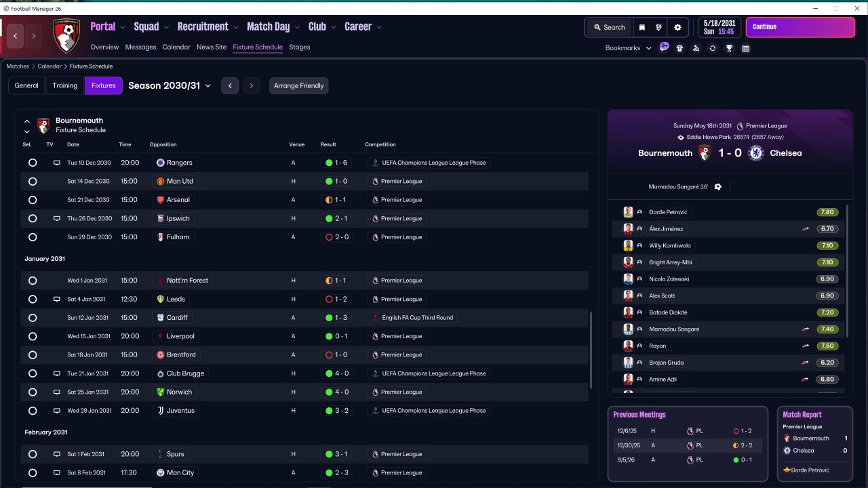Click the goal ball icon beside Mamadou Sangaré 36'
The height and width of the screenshot is (488, 868).
[718, 186]
